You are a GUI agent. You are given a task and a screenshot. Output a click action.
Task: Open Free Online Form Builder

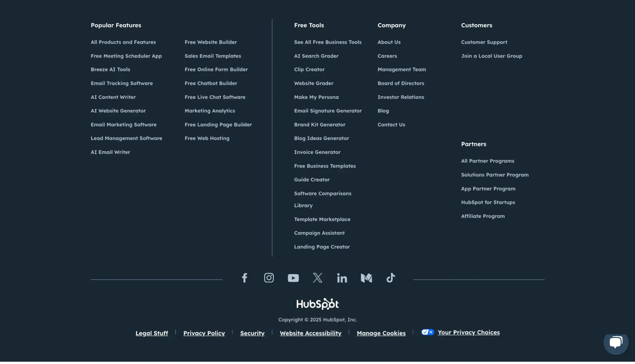point(216,70)
